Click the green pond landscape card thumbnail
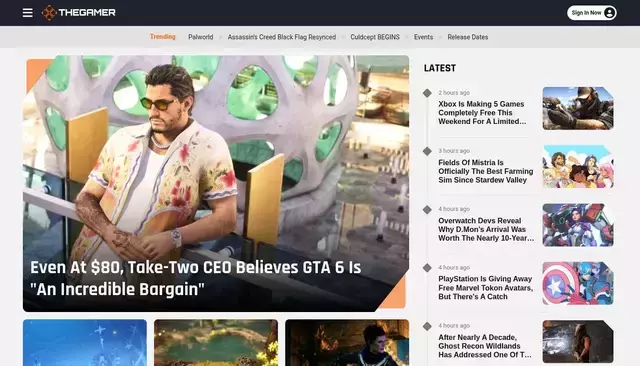 (216, 343)
